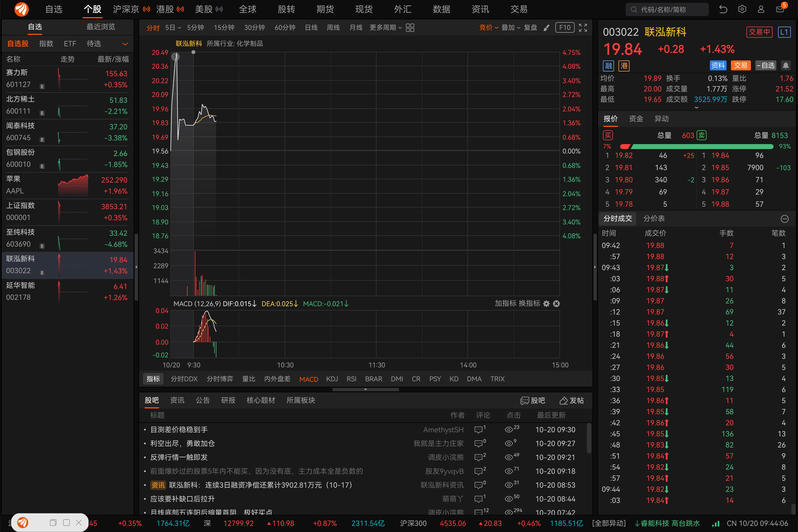Close the MACD indicator panel

coord(556,304)
